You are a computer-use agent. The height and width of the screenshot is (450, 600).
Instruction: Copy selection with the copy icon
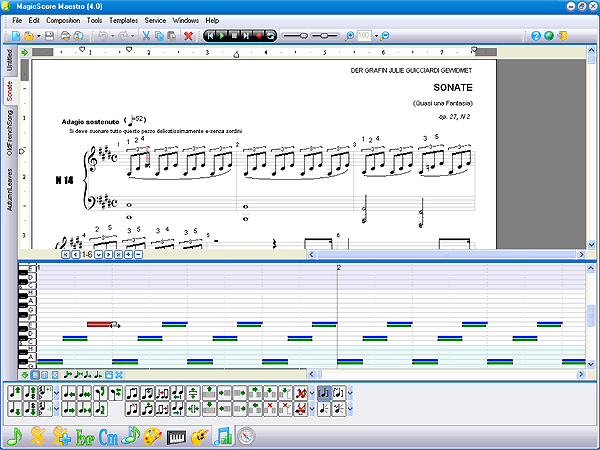click(159, 36)
